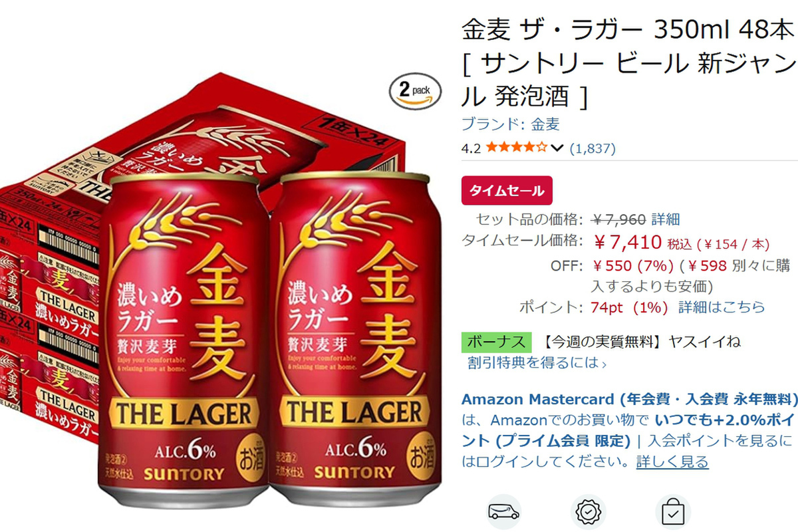Click the product title text
798x532 pixels.
[628, 63]
